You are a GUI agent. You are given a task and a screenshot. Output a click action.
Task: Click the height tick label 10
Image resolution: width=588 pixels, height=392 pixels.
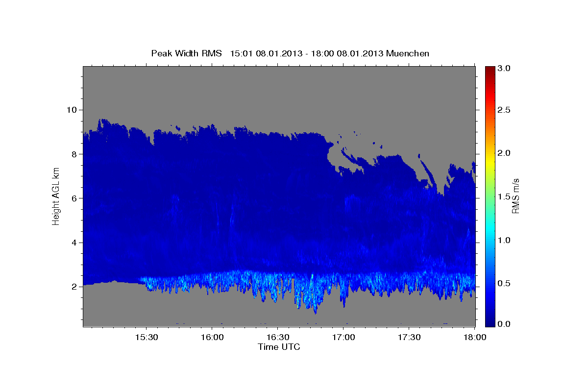[73, 110]
